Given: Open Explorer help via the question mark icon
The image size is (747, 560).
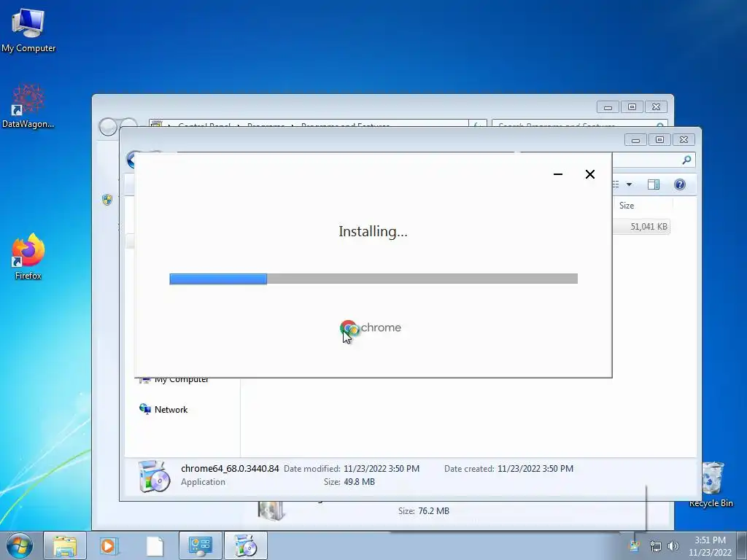Looking at the screenshot, I should [680, 184].
